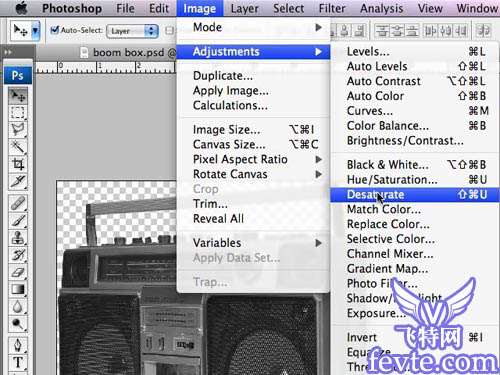
Task: Select the Crop tool
Action: 18,164
